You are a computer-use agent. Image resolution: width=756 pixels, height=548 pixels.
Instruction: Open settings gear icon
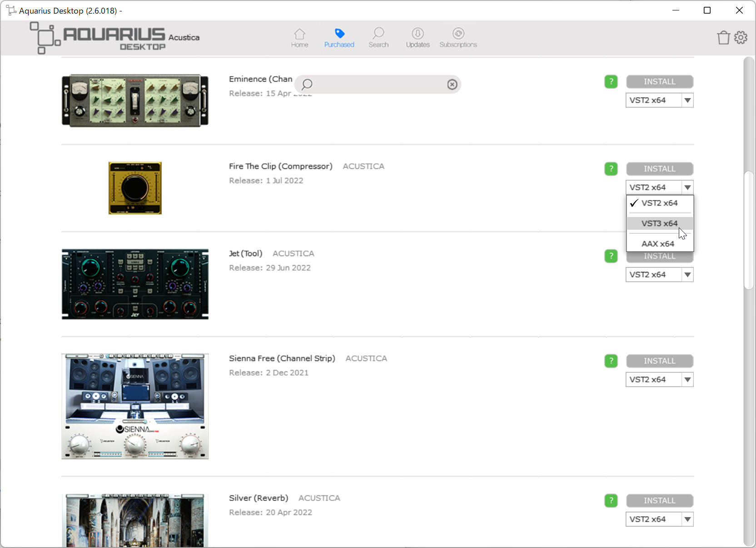click(741, 37)
